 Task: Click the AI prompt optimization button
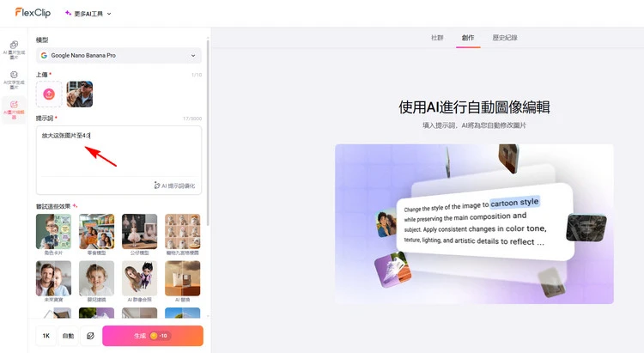point(174,185)
